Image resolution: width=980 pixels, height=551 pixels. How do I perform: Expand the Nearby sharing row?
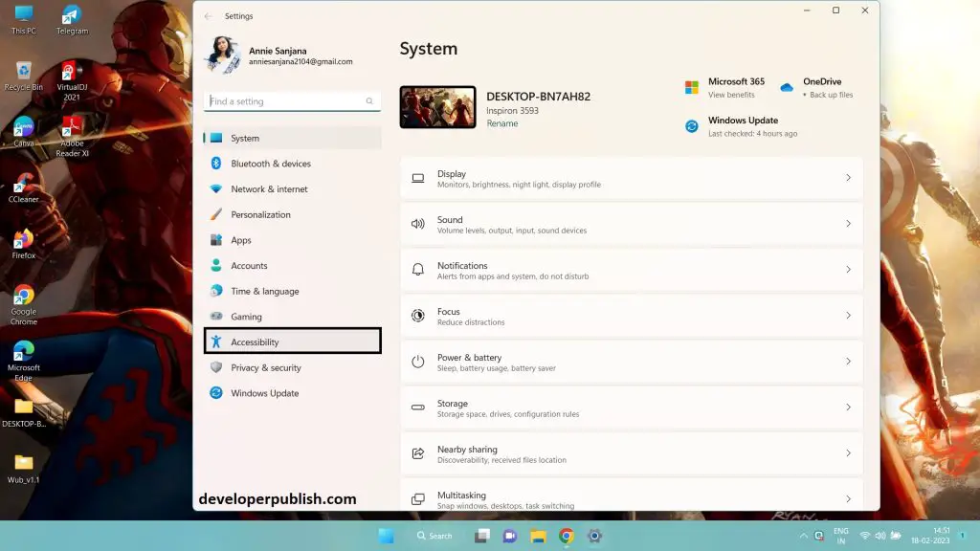coord(632,453)
